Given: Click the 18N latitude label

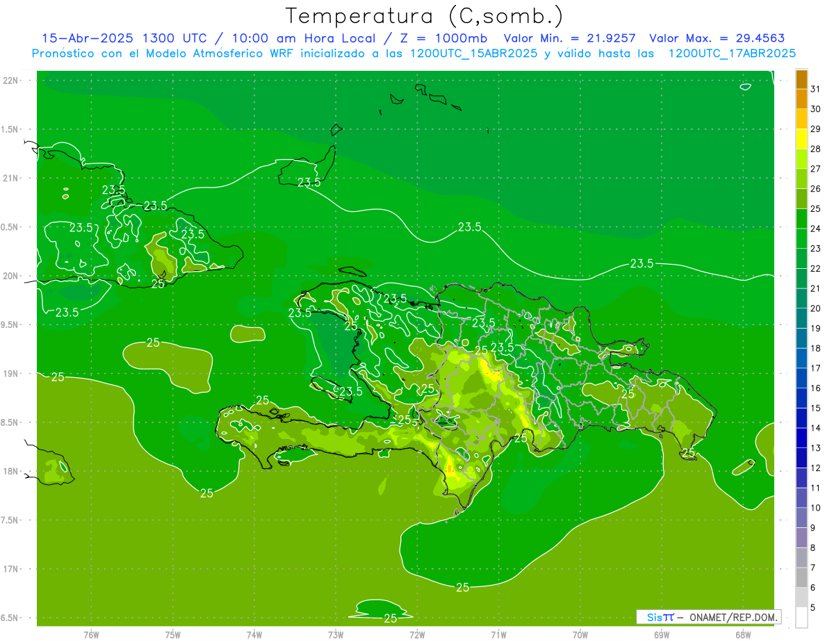Looking at the screenshot, I should (x=11, y=471).
